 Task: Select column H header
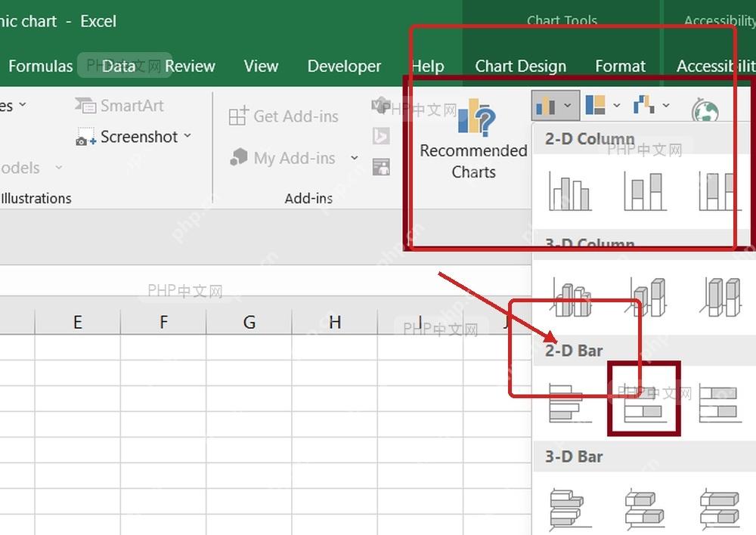coord(335,322)
